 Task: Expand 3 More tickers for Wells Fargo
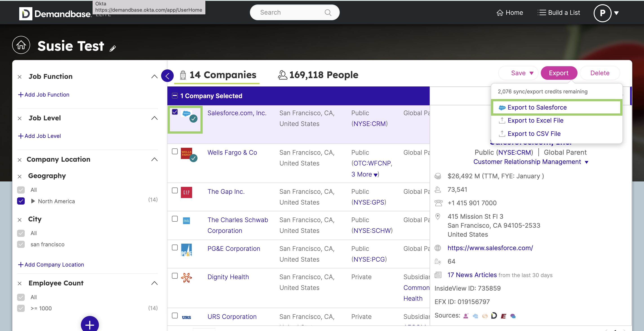tap(364, 174)
